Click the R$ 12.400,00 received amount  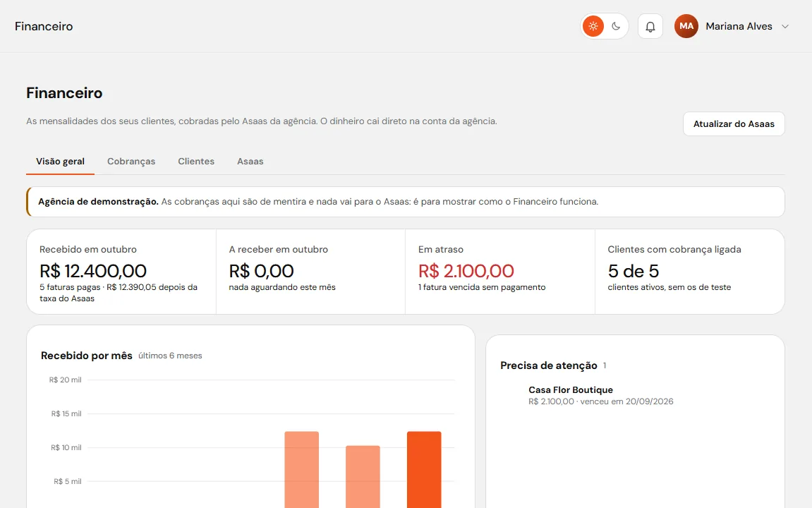[93, 271]
